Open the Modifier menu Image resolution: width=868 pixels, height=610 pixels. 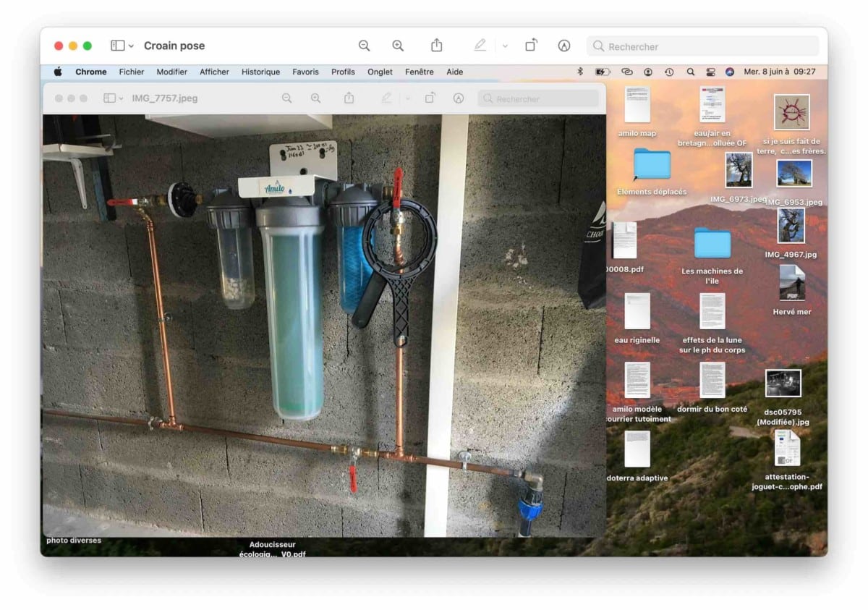point(172,72)
